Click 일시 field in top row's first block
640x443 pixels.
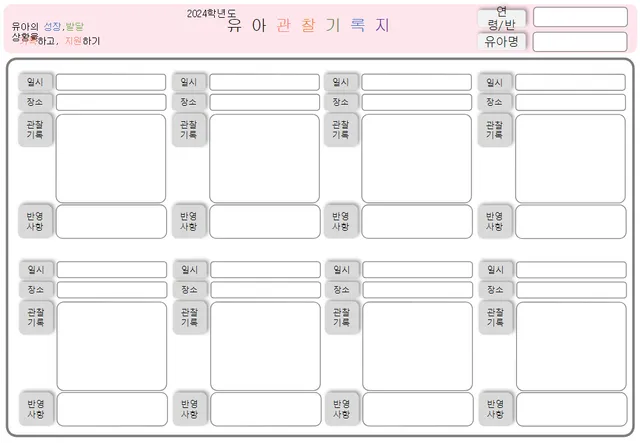click(x=111, y=82)
